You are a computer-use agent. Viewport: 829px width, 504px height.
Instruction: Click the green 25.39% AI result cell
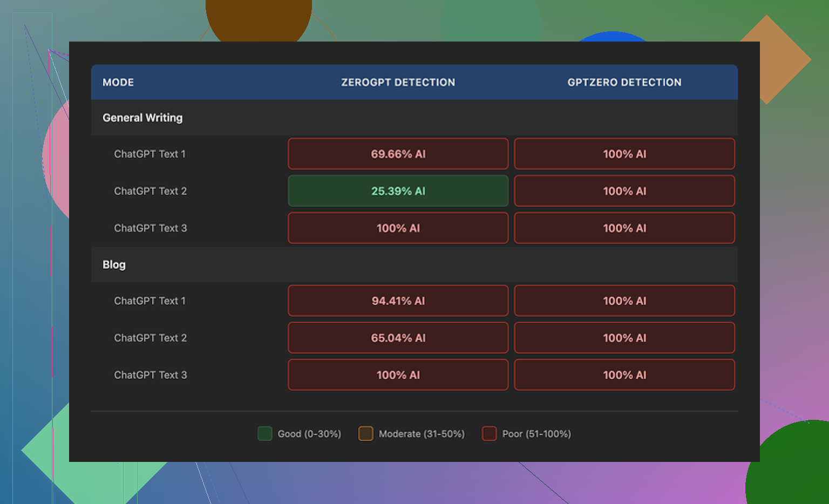398,191
